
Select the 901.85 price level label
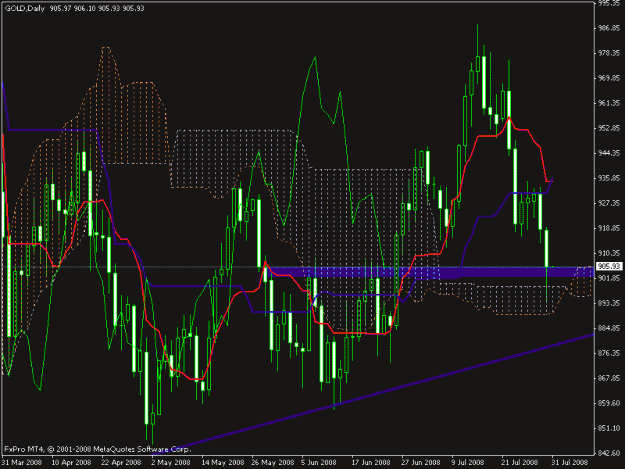click(x=609, y=278)
